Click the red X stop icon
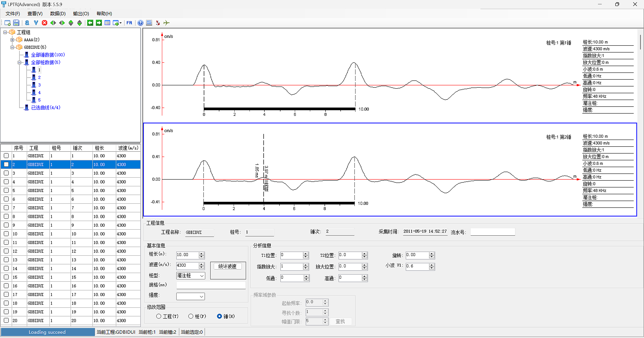Screen dimensions: 644x338 pyautogui.click(x=45, y=23)
